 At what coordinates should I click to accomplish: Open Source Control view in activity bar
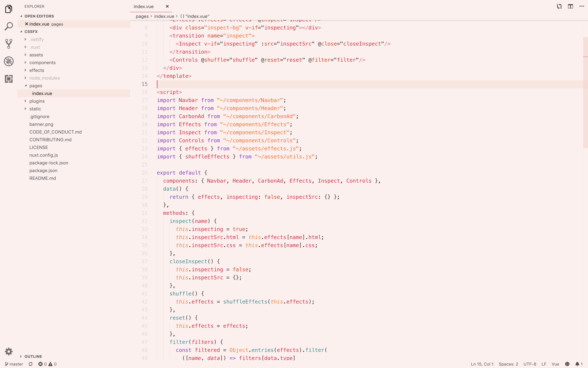point(9,44)
